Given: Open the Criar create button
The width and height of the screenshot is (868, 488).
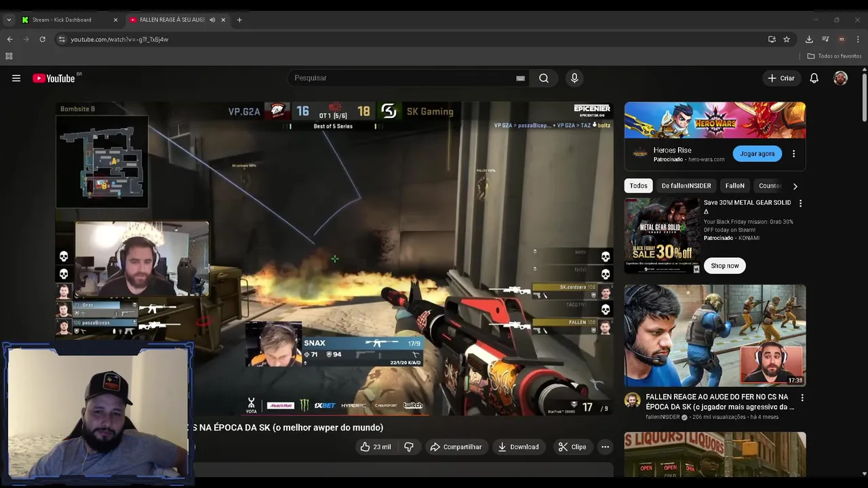Looking at the screenshot, I should [781, 78].
